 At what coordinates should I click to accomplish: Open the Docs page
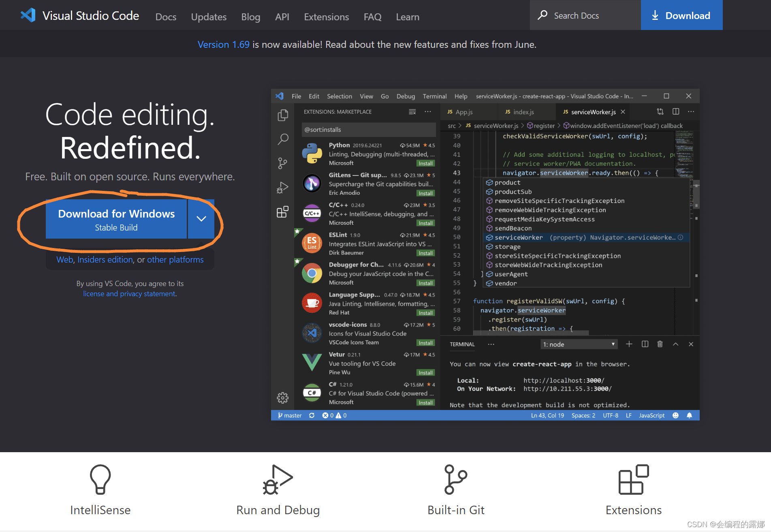[x=166, y=17]
